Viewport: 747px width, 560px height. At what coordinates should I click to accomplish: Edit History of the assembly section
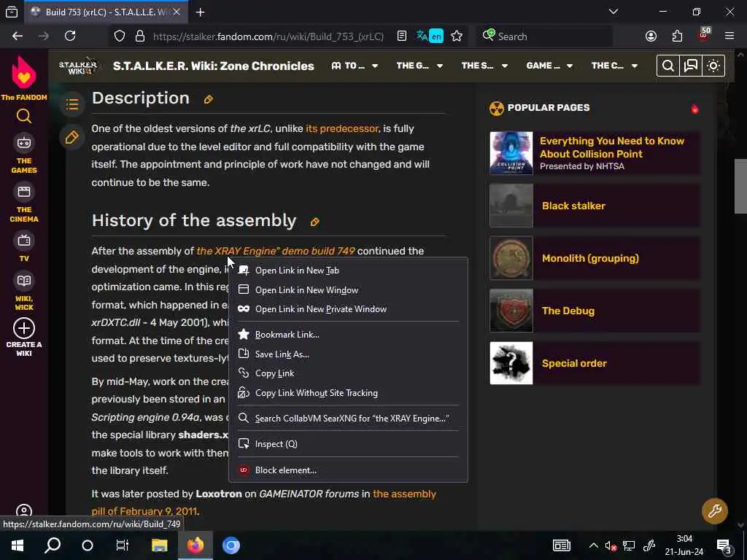[x=315, y=222]
